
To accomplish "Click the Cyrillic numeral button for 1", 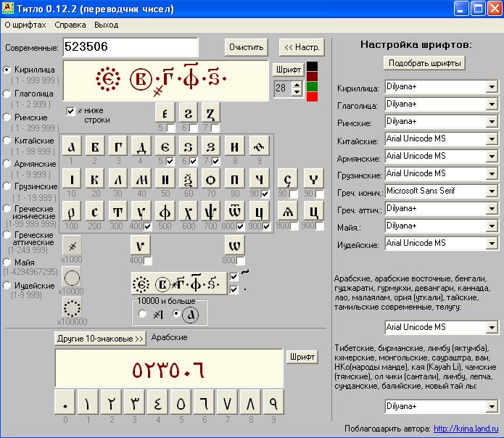I will (x=72, y=146).
